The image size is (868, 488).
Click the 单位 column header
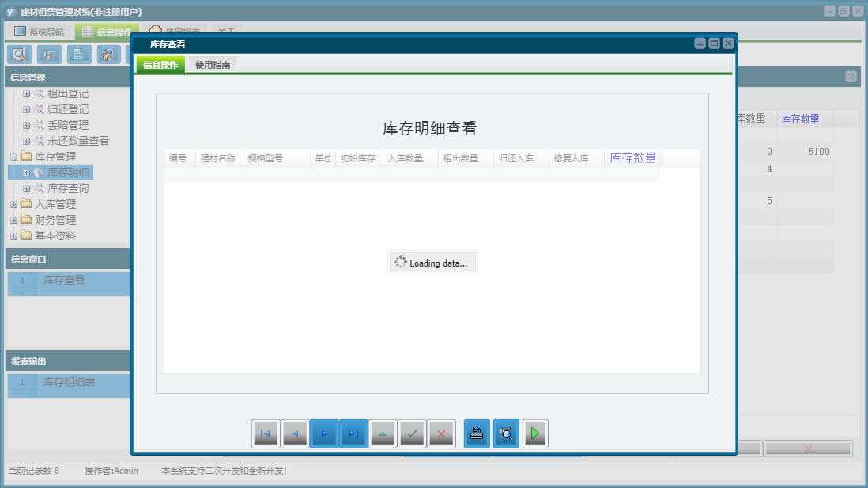323,158
